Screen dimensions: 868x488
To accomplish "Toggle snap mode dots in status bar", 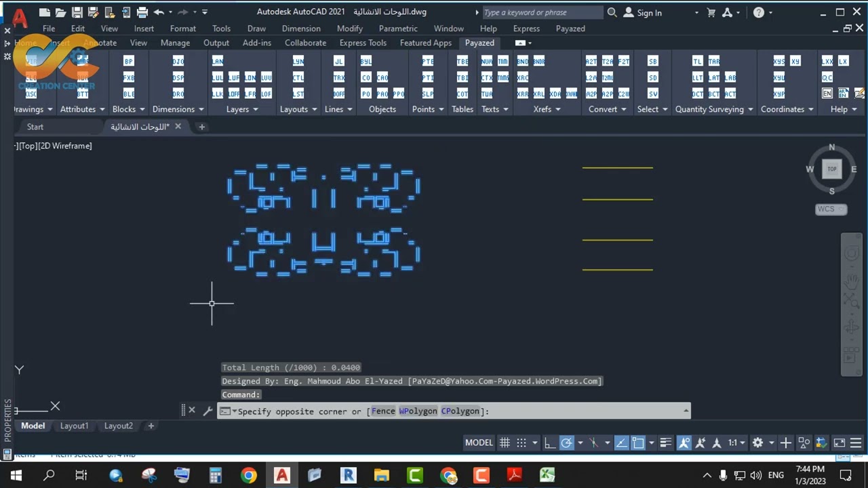I will (521, 443).
